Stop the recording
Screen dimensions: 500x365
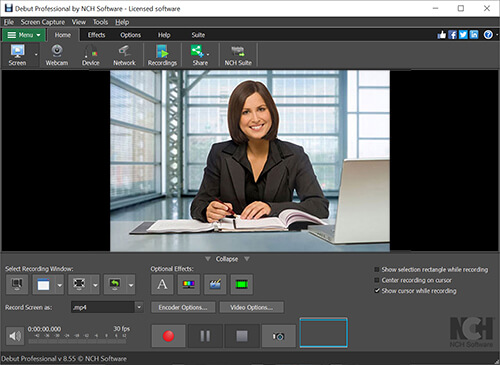click(x=242, y=336)
